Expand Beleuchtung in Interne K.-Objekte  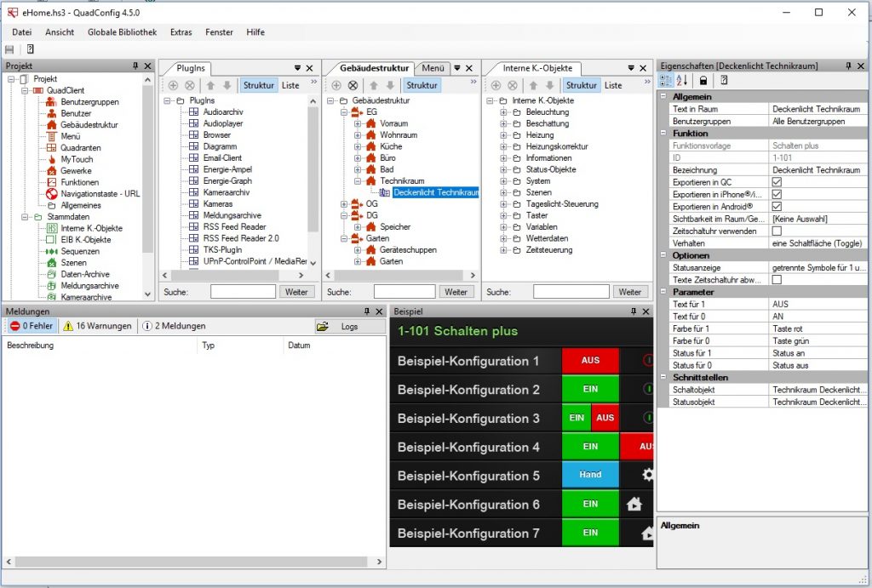(x=503, y=111)
